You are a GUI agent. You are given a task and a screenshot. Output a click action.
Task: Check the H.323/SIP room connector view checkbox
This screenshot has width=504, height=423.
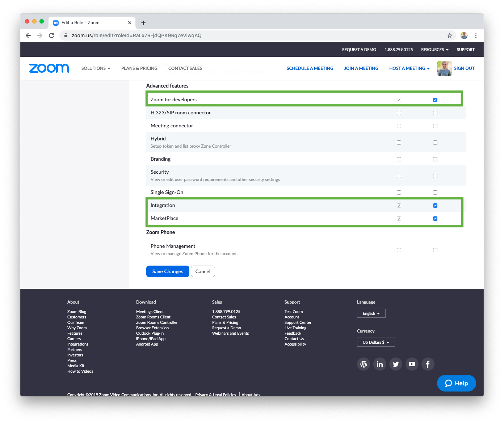(399, 113)
